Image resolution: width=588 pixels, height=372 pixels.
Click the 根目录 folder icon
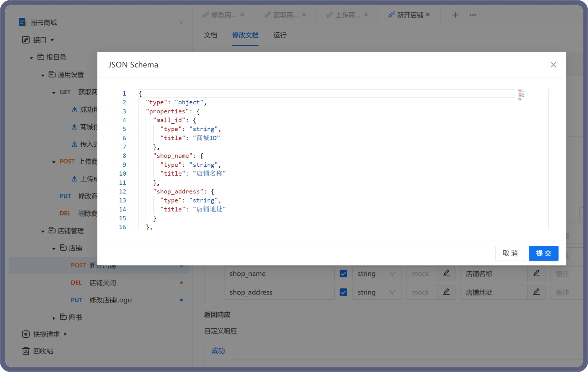coord(41,57)
